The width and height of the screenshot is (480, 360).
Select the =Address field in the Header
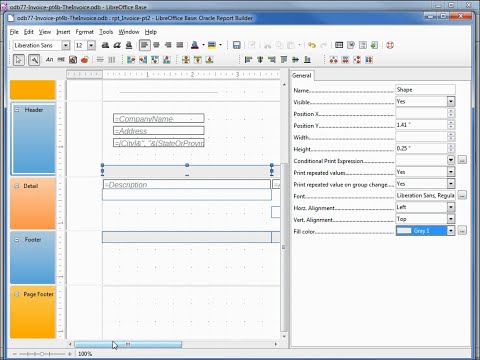tap(159, 131)
